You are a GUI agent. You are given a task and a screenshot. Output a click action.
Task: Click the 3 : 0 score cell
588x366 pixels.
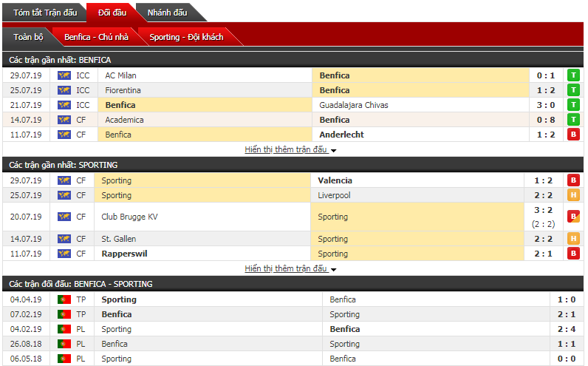[546, 105]
